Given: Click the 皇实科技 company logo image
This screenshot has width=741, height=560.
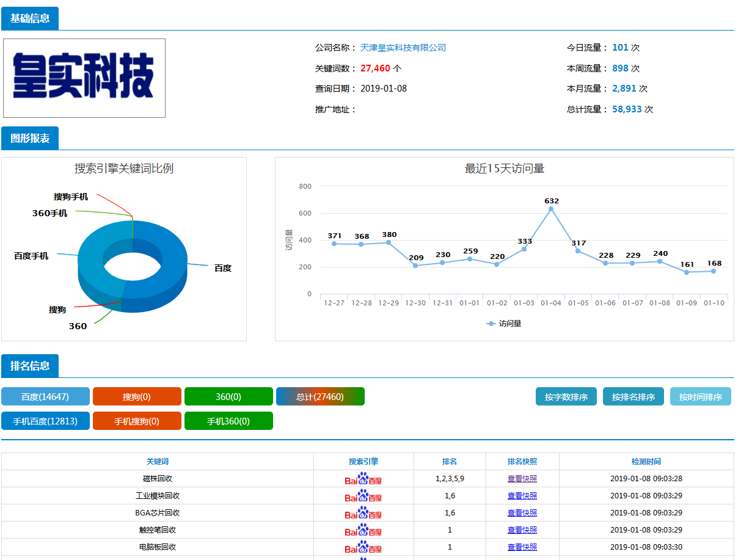Looking at the screenshot, I should (84, 78).
